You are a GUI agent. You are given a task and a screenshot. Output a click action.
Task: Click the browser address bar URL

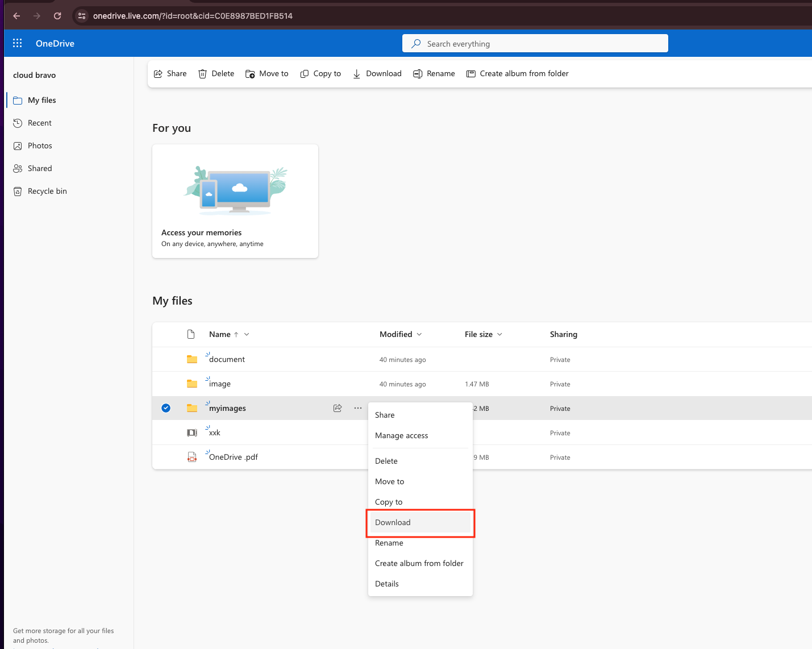coord(193,16)
